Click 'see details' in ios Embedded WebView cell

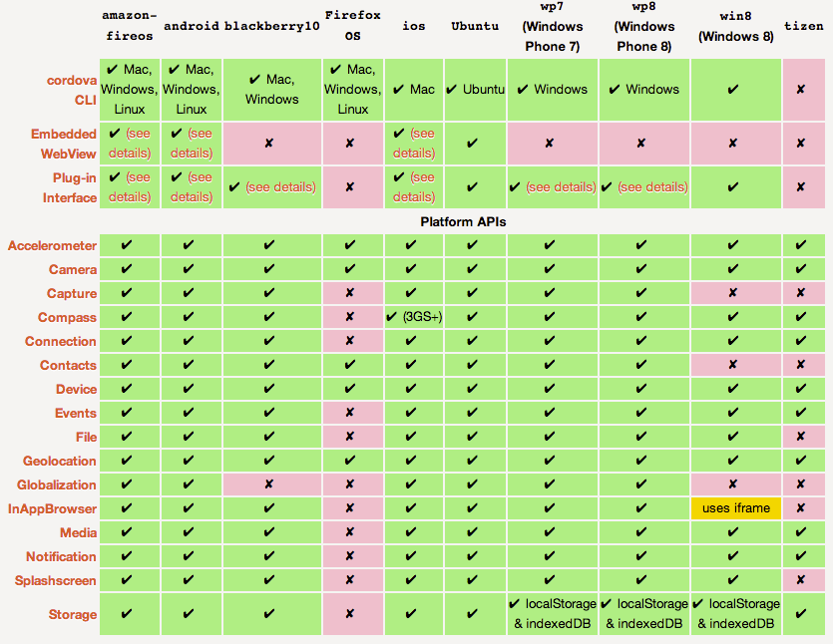pos(414,144)
